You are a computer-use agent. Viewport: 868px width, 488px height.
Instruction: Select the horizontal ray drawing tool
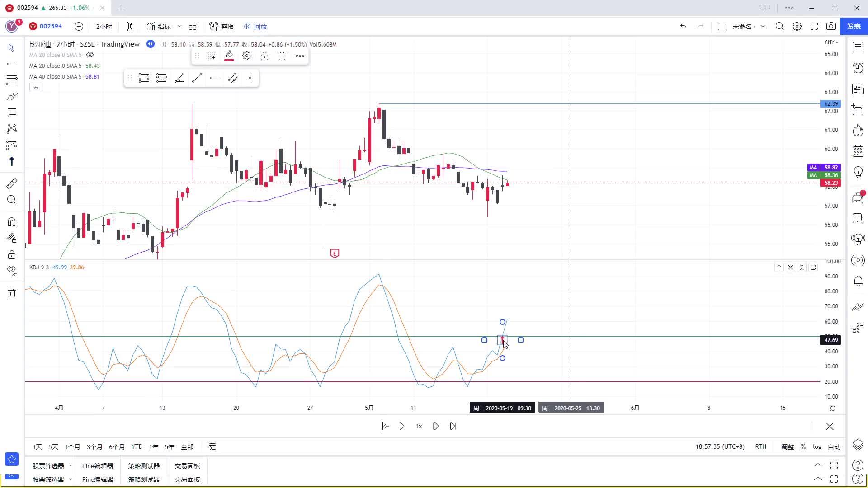click(215, 78)
